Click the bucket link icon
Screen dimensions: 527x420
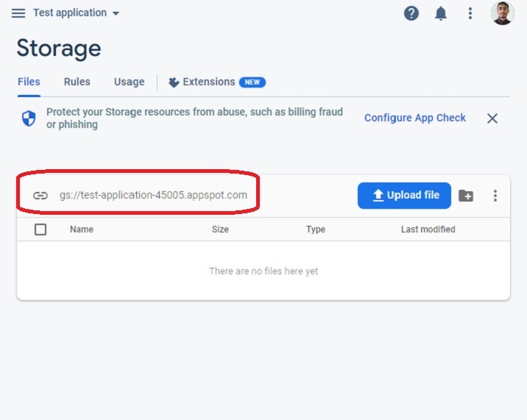pyautogui.click(x=40, y=196)
